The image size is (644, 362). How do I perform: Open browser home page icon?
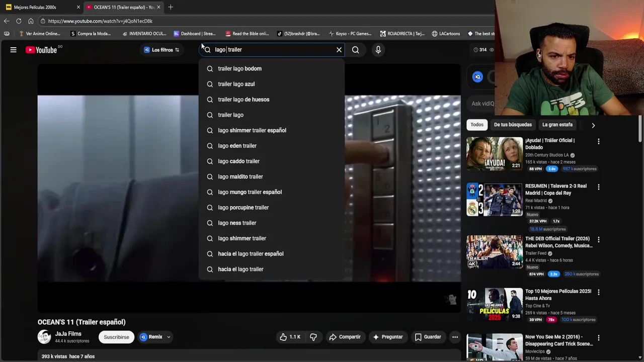31,21
